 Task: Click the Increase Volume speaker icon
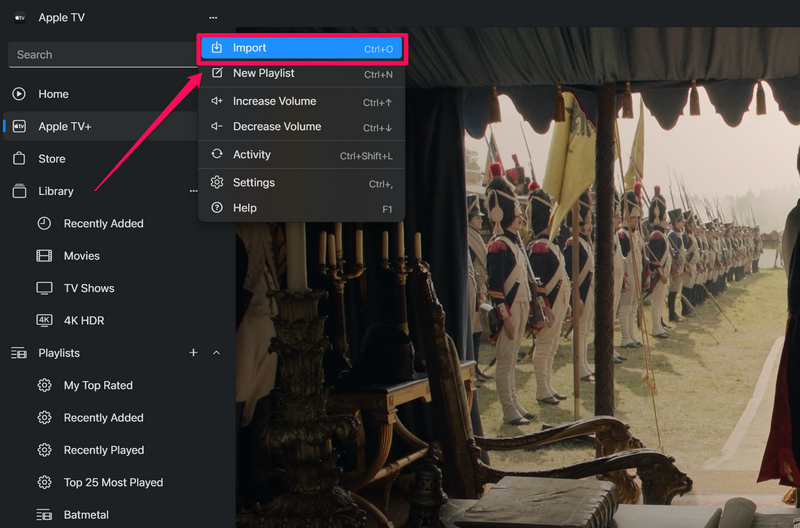point(217,101)
